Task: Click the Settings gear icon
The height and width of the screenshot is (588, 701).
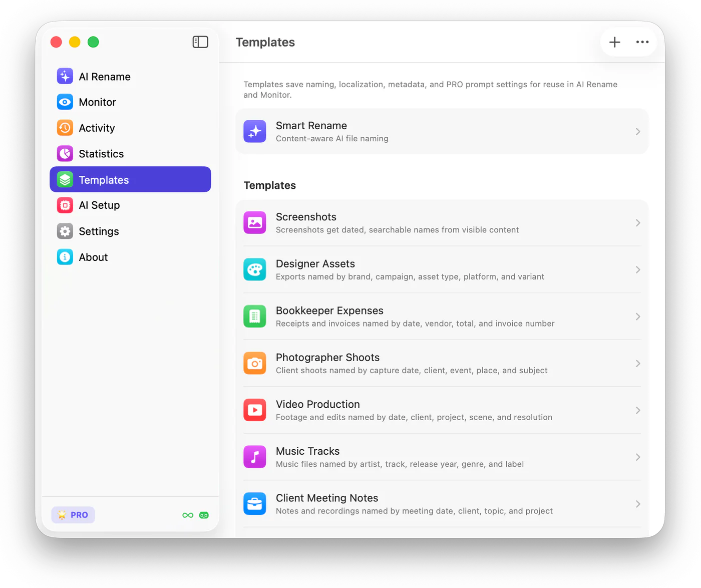Action: (x=65, y=231)
